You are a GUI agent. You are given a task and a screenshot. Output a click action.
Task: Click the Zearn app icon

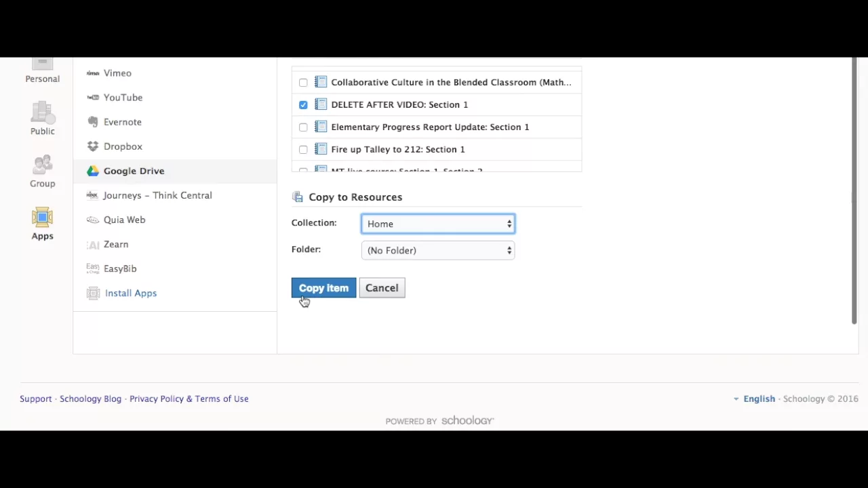coord(93,244)
